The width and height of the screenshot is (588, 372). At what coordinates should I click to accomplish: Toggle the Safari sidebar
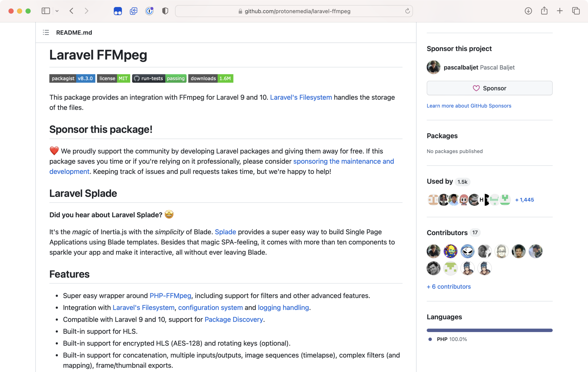tap(46, 11)
